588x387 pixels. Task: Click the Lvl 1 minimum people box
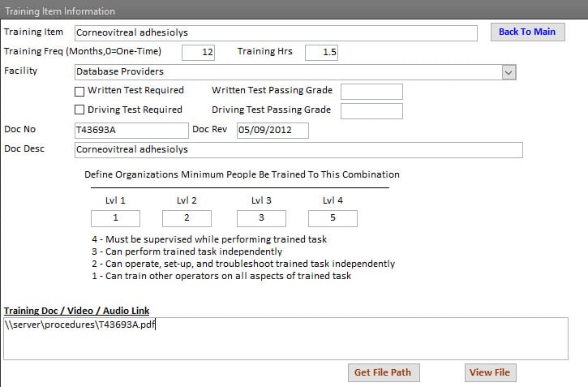[115, 218]
